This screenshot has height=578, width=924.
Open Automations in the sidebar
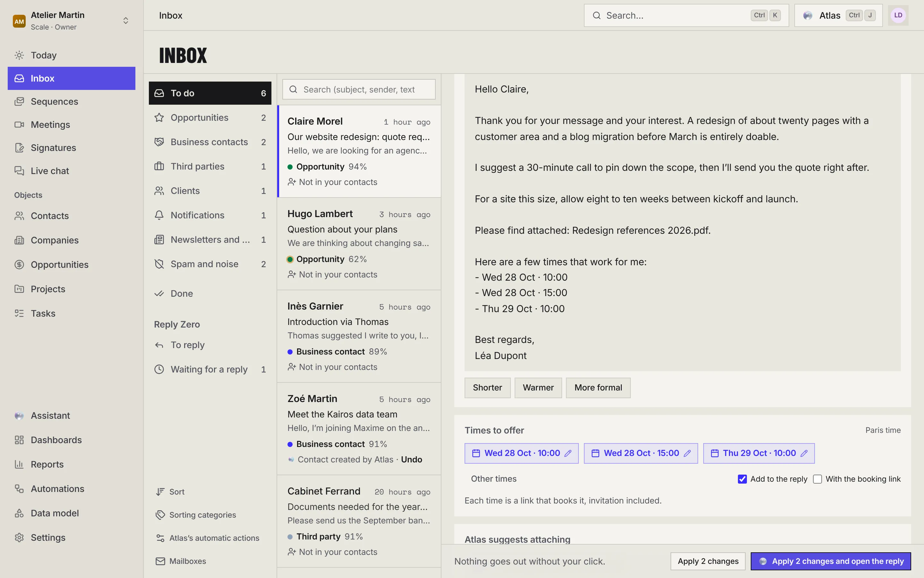(72, 489)
